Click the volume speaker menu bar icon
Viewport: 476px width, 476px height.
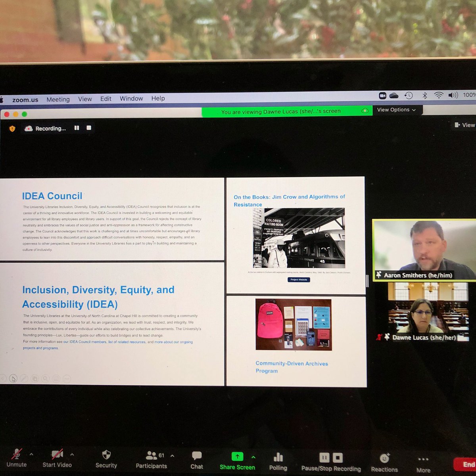point(453,95)
